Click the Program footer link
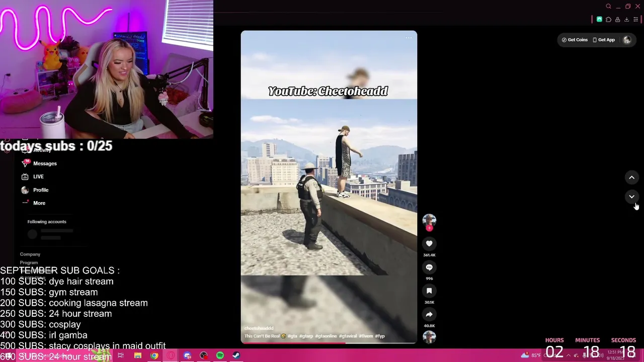Viewport: 644px width, 362px height. 29,262
